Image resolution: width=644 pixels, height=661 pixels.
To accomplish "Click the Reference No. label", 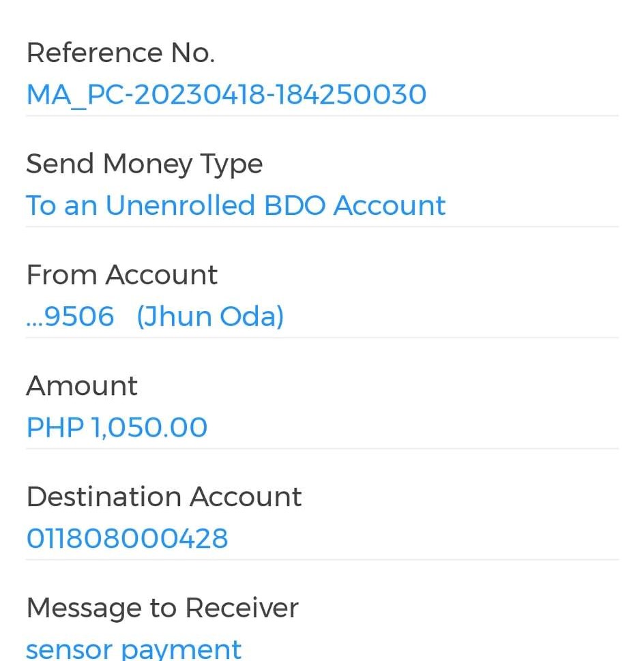I will coord(120,53).
